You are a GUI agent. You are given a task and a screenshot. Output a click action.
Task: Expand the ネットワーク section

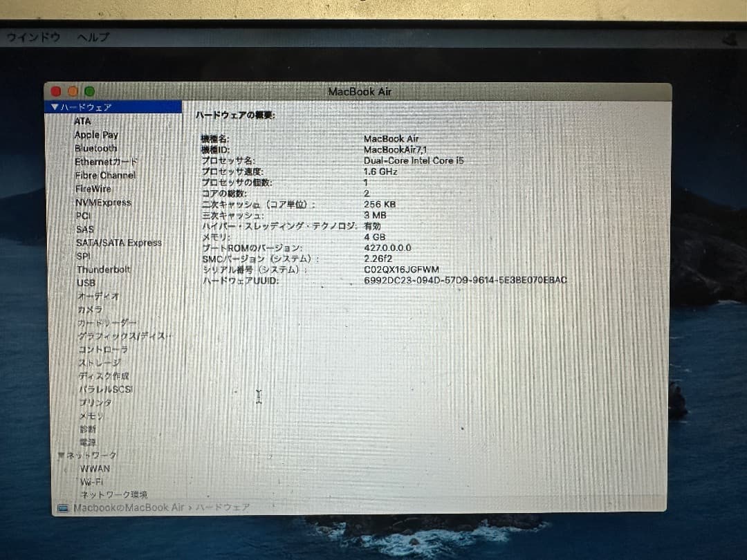62,456
